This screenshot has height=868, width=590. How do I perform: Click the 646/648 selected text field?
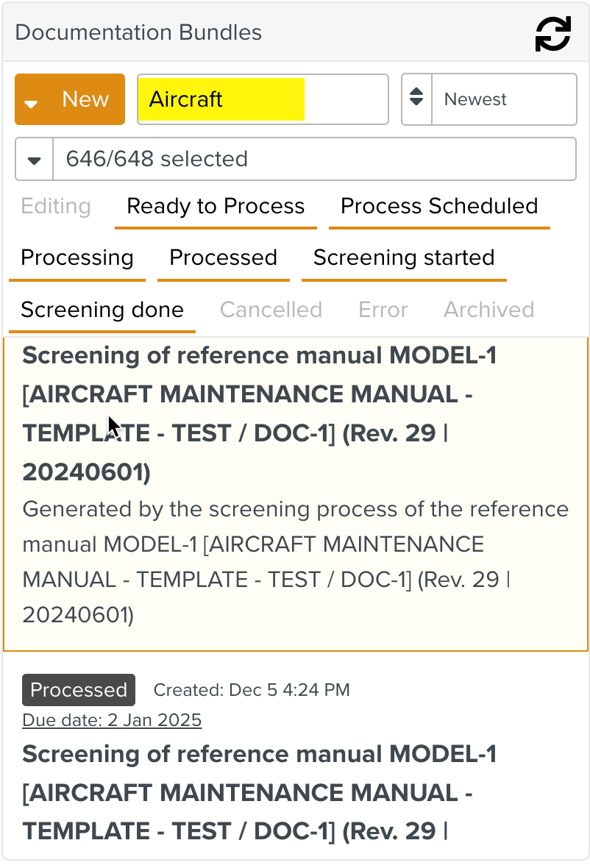click(x=314, y=160)
